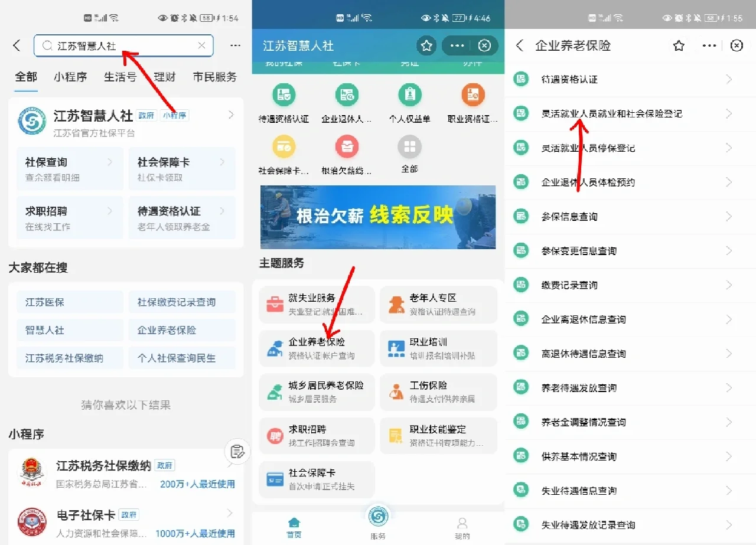Image resolution: width=756 pixels, height=545 pixels.
Task: Go back from the 企业养老保险 page
Action: 519,45
